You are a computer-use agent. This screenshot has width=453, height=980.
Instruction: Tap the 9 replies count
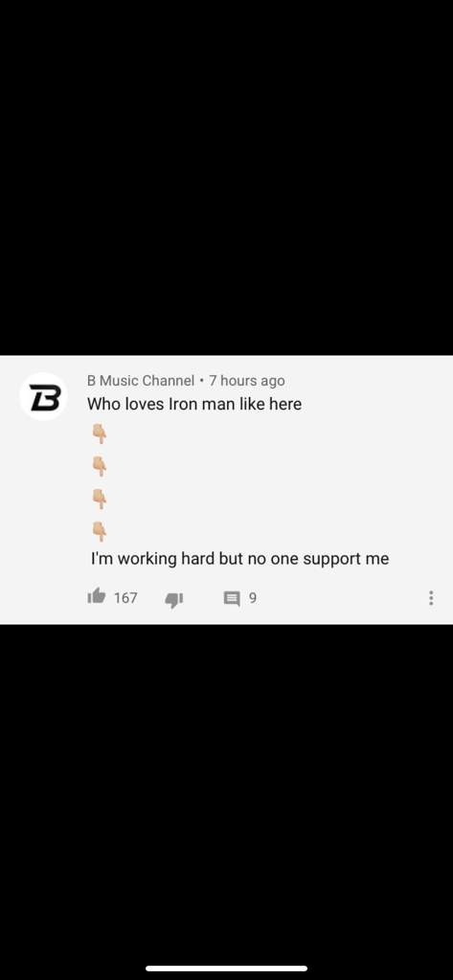point(253,598)
